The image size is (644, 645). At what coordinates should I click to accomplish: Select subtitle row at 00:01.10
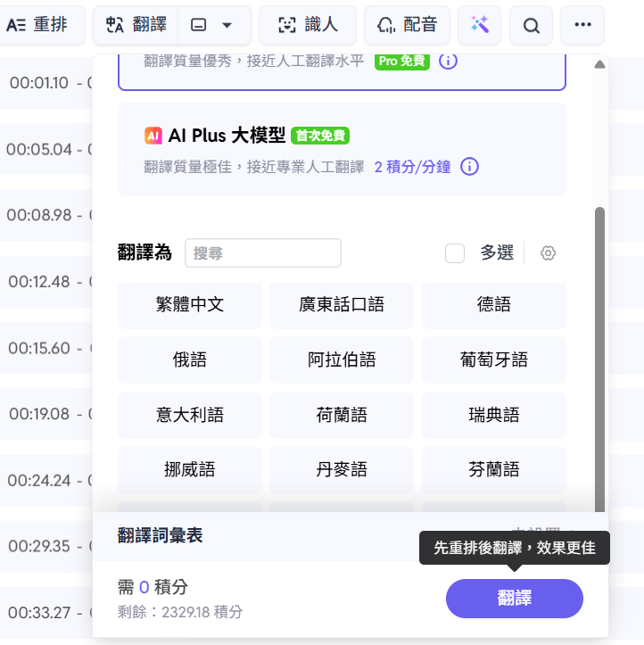[x=46, y=83]
